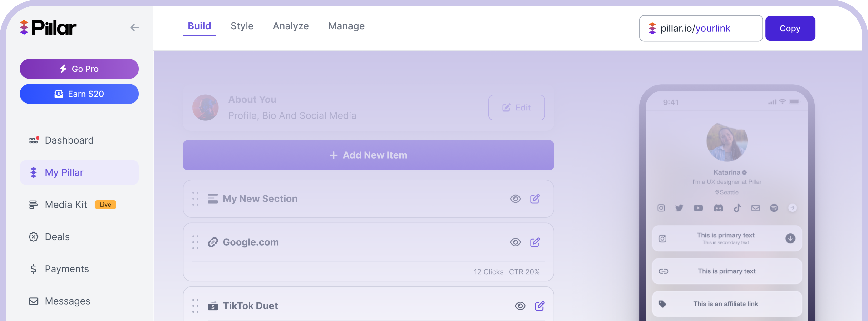Click the 'Seattle' location text

[729, 192]
